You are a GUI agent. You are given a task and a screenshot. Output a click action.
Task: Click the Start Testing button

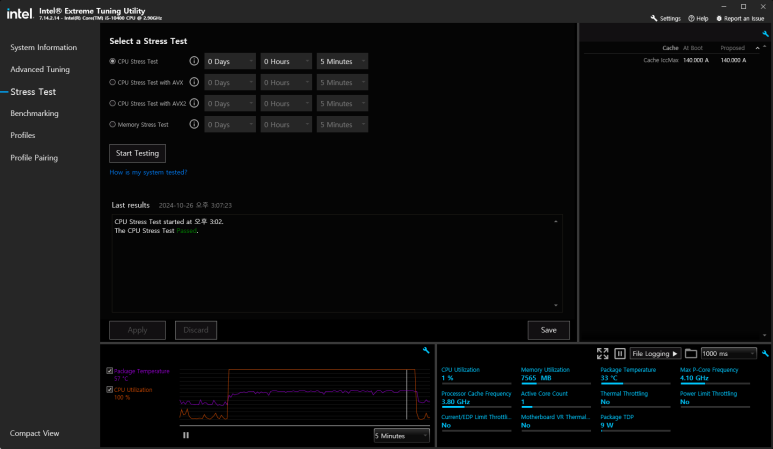click(137, 153)
